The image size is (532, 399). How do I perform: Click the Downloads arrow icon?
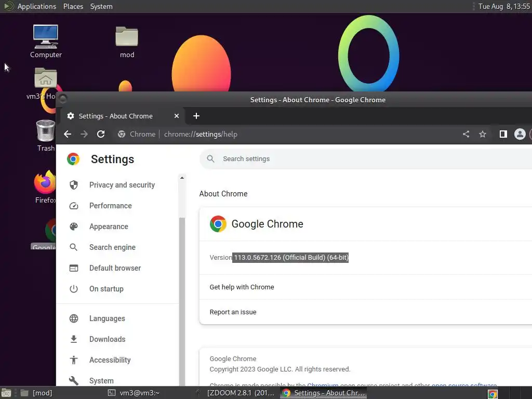click(74, 339)
